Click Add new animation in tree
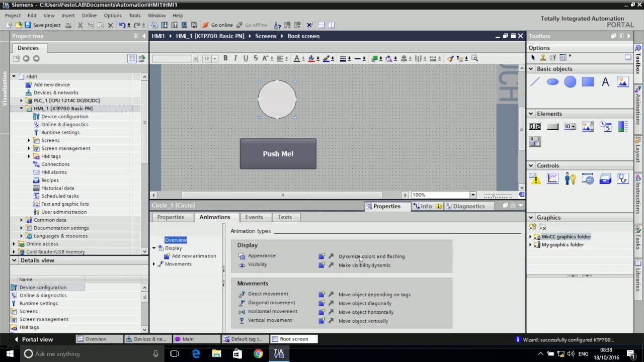The image size is (644, 362). point(194,256)
